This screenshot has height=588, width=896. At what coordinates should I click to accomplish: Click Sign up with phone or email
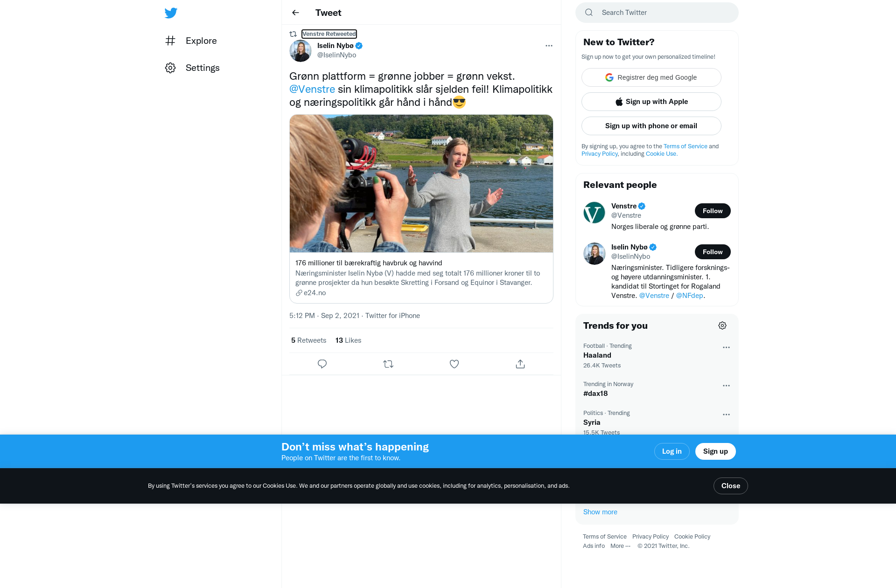[651, 126]
